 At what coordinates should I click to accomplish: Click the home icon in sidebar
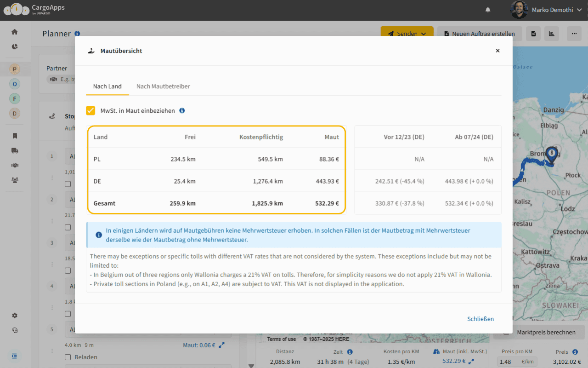click(x=15, y=32)
